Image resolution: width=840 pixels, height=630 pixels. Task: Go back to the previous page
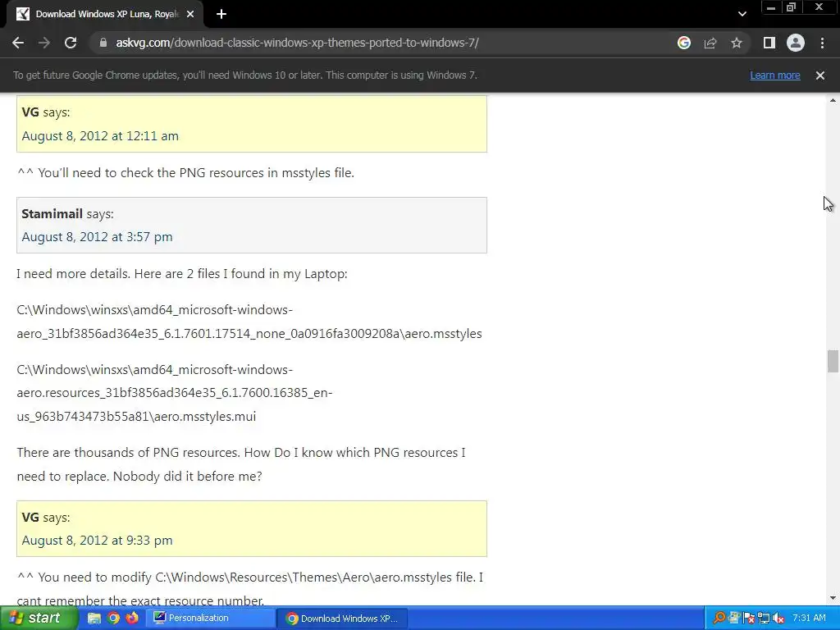pyautogui.click(x=18, y=43)
